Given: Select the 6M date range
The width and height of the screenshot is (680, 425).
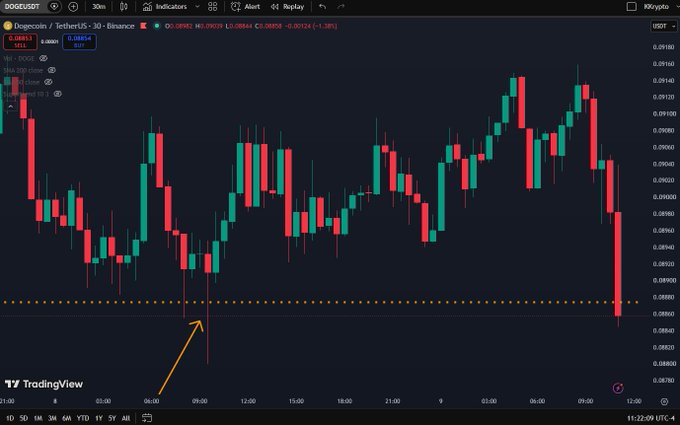Looking at the screenshot, I should point(67,418).
